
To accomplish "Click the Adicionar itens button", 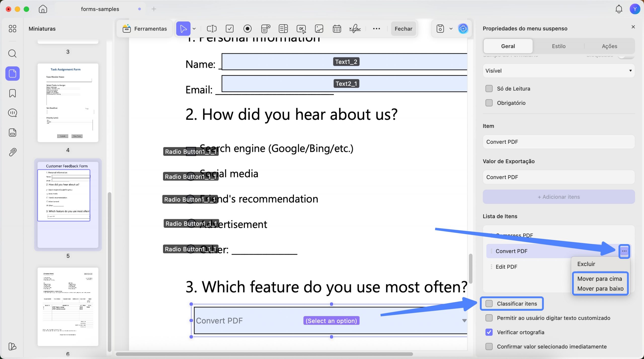I will [559, 197].
